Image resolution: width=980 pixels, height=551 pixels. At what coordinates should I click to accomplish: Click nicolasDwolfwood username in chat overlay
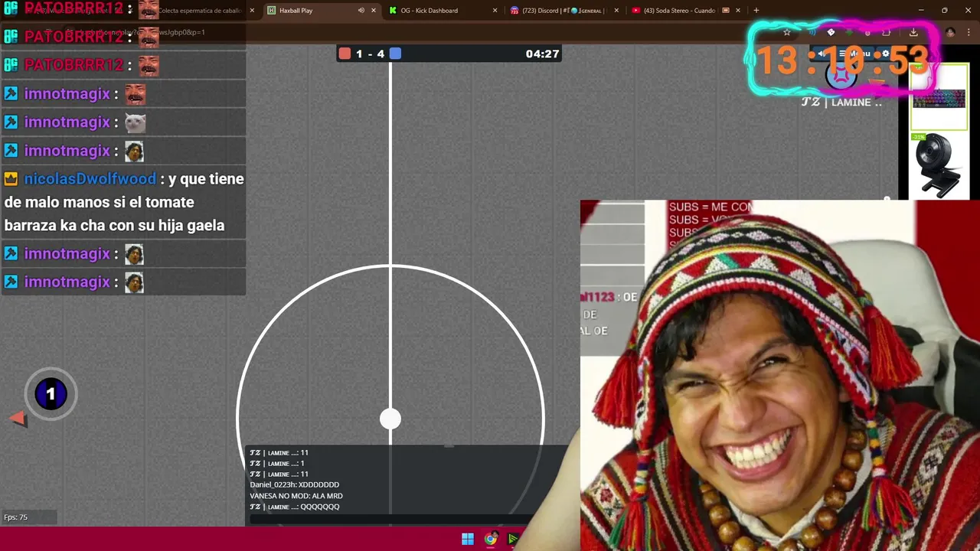tap(90, 178)
